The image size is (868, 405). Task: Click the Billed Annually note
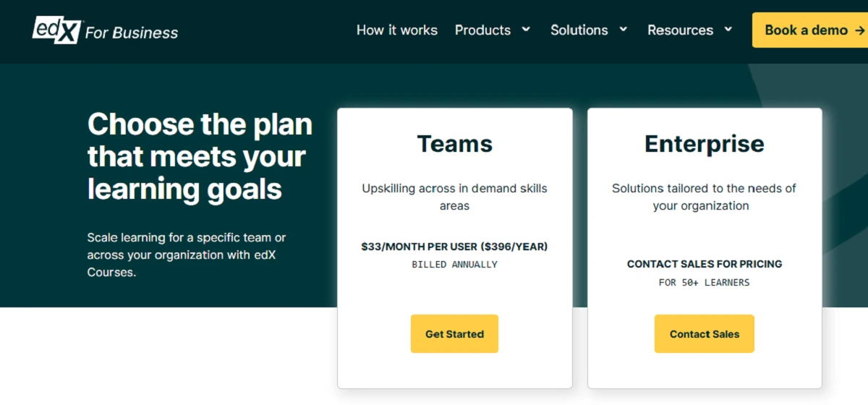[x=454, y=265]
